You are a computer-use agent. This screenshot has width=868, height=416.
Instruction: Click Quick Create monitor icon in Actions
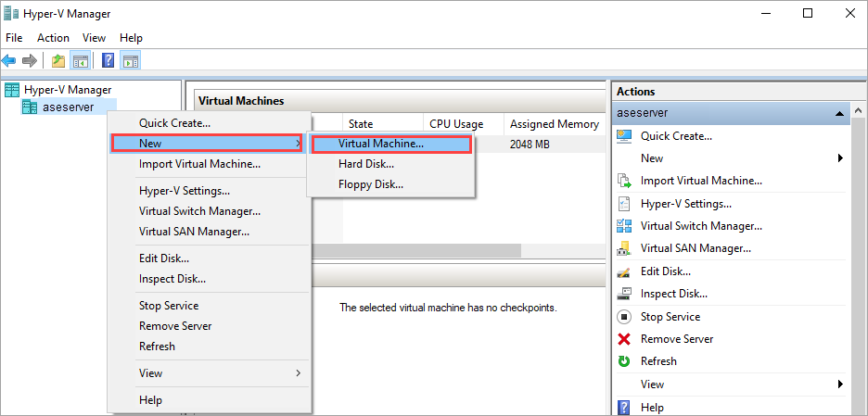624,136
